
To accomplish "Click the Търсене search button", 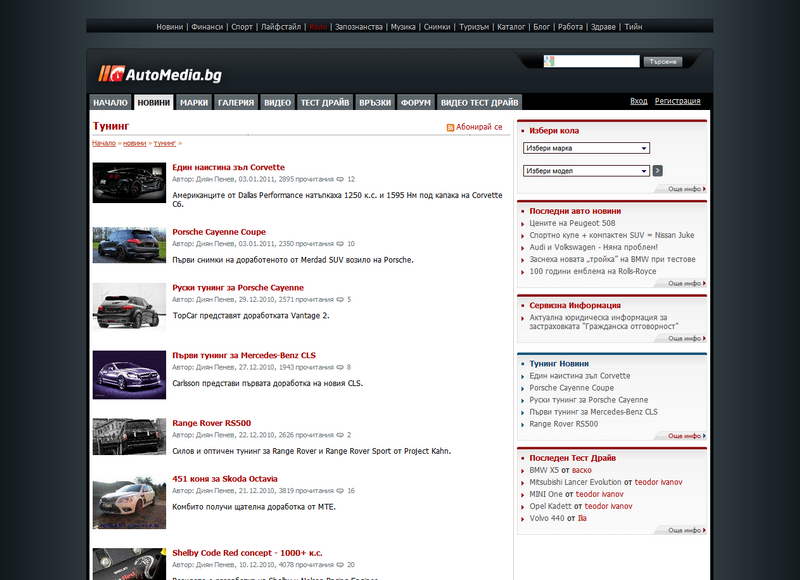I will click(x=663, y=62).
